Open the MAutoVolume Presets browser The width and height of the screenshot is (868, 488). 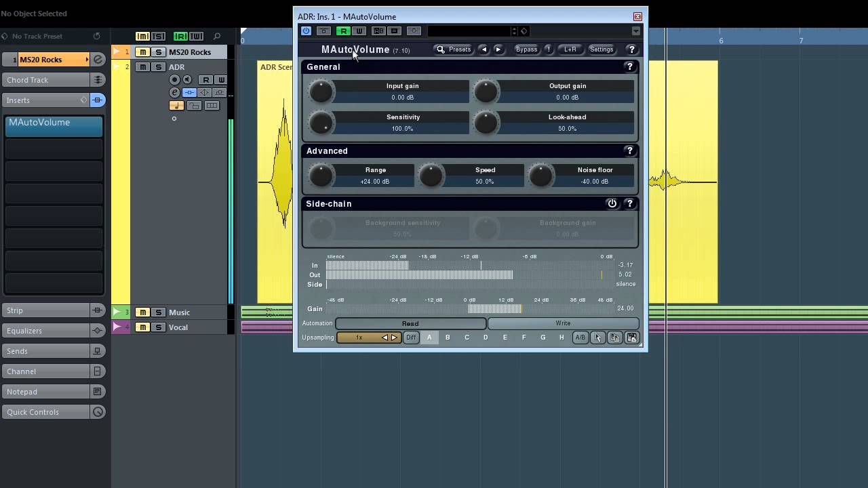454,49
